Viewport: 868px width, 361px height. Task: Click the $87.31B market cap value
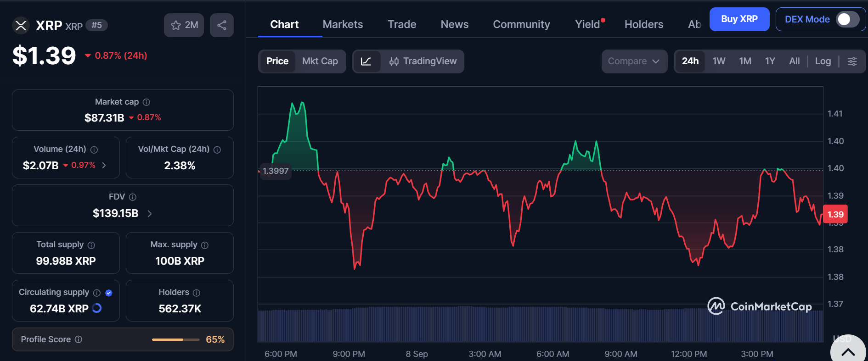point(104,118)
